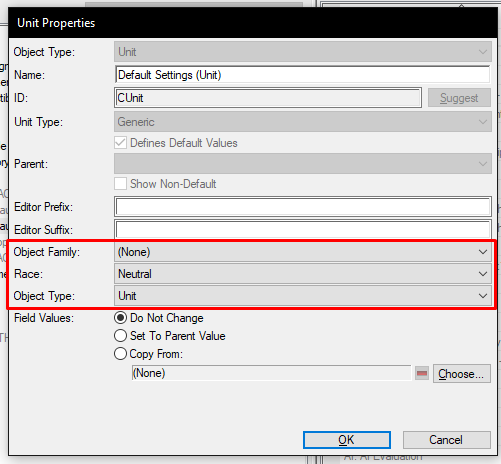The height and width of the screenshot is (464, 501).
Task: Click the Copy From (None) field
Action: [271, 373]
